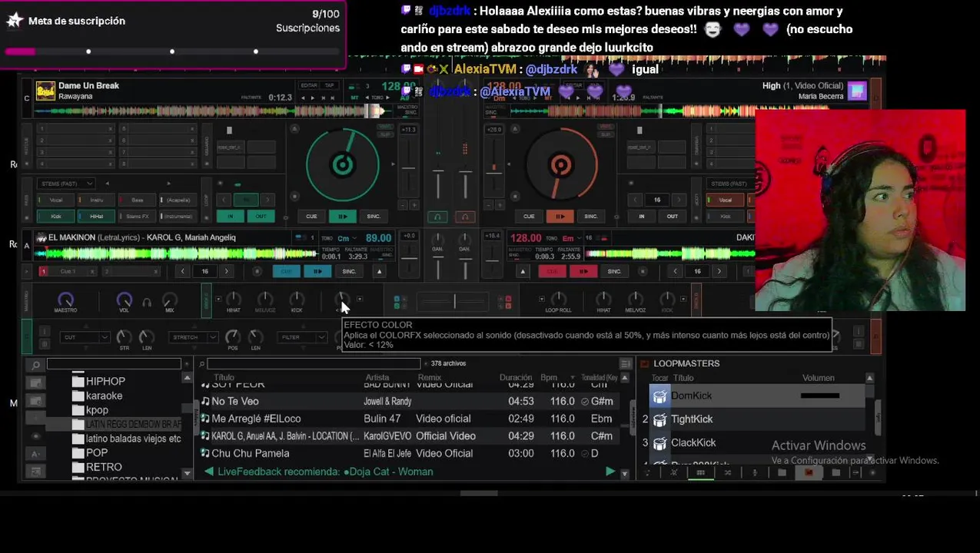
Task: Toggle left channel headphone cue button
Action: point(437,217)
